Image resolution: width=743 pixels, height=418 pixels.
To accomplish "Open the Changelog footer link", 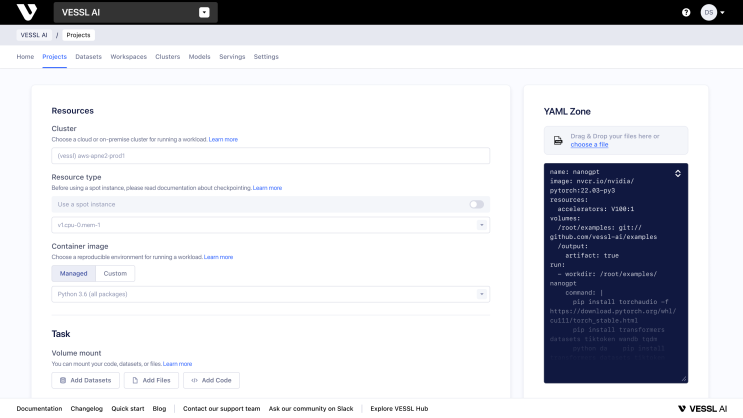I will click(x=86, y=409).
